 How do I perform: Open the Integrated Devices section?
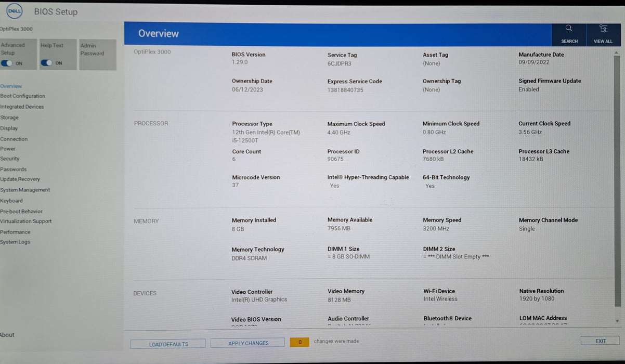[22, 107]
